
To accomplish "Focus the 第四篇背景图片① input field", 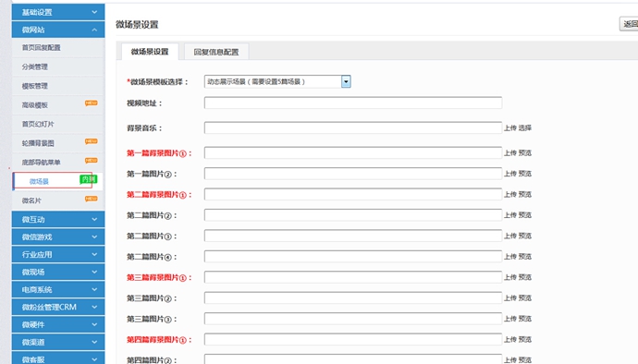I will [353, 339].
